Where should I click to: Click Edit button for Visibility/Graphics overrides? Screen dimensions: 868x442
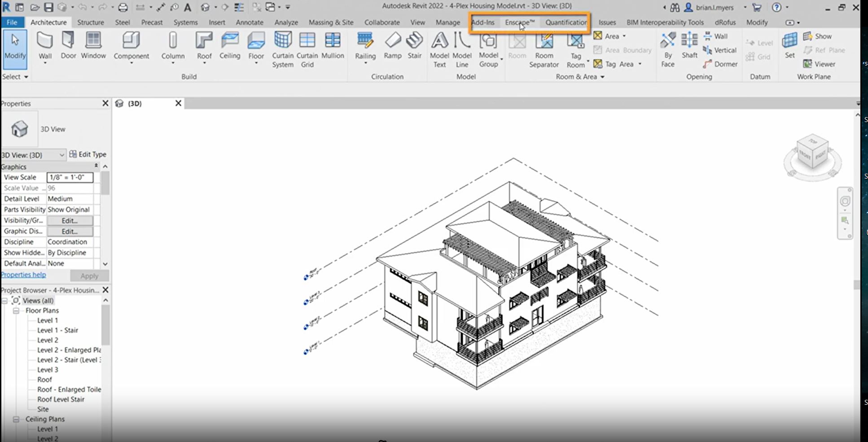pos(70,220)
